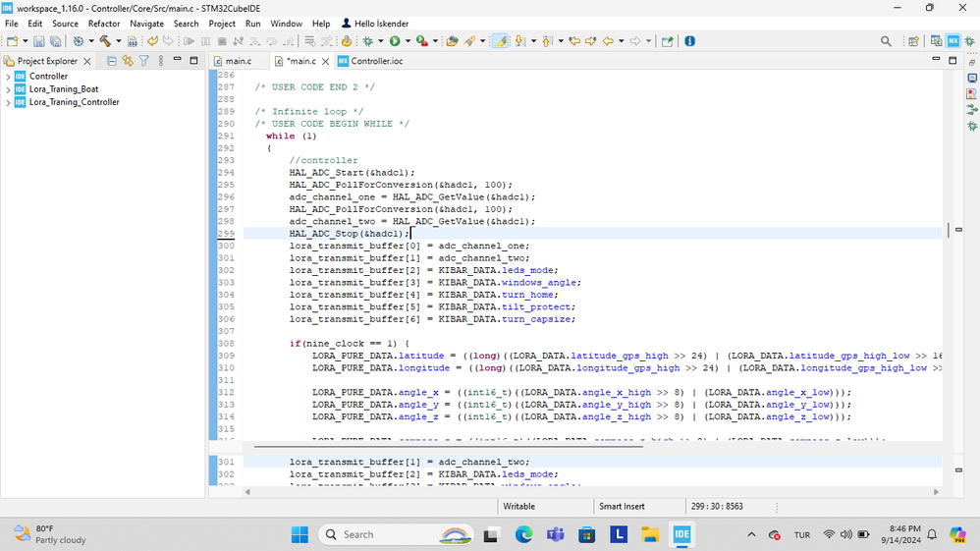Image resolution: width=980 pixels, height=551 pixels.
Task: Click the green Run button icon
Action: point(395,41)
